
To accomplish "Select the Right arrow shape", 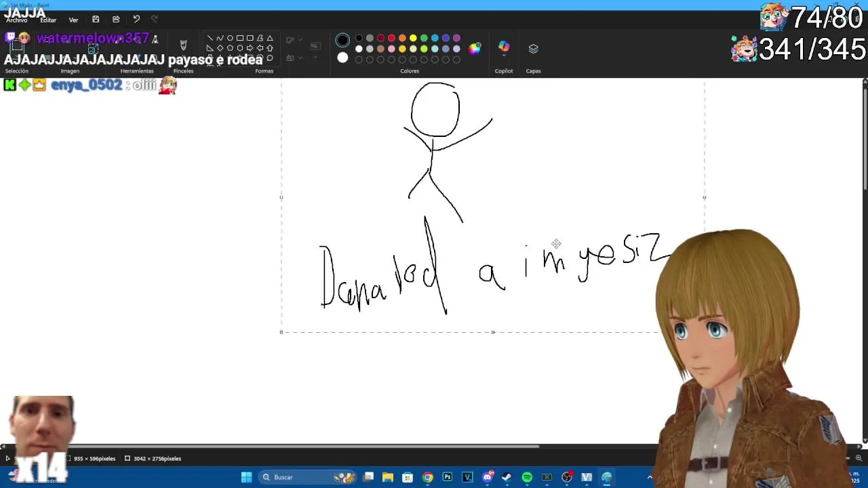I will [x=250, y=48].
